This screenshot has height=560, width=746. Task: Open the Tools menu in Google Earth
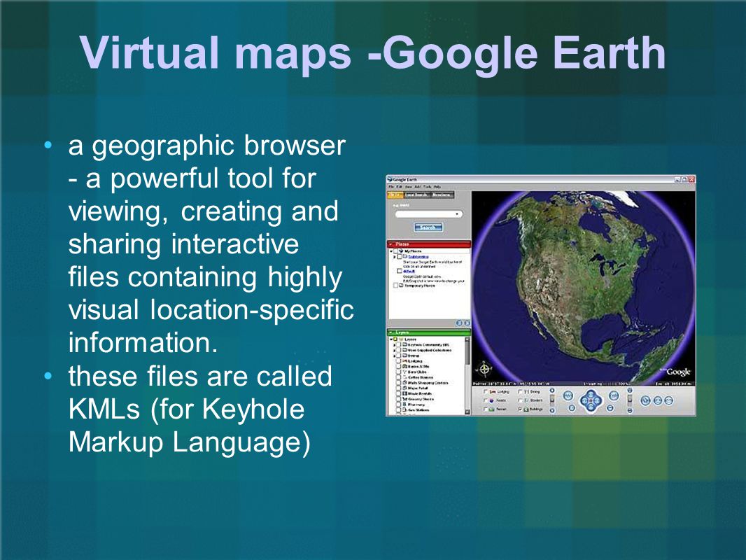pos(427,187)
